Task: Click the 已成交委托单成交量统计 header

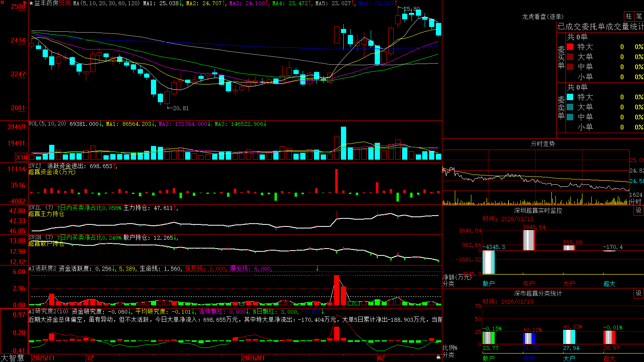Action: [601, 27]
